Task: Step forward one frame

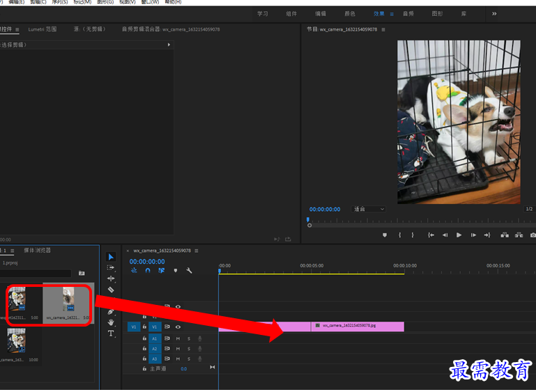Action: point(473,235)
